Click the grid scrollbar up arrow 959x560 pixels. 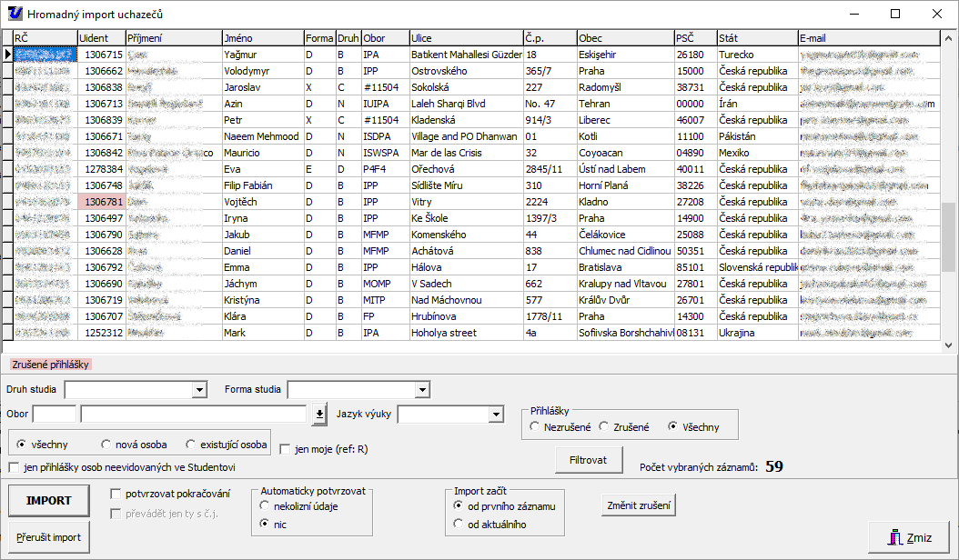point(948,39)
